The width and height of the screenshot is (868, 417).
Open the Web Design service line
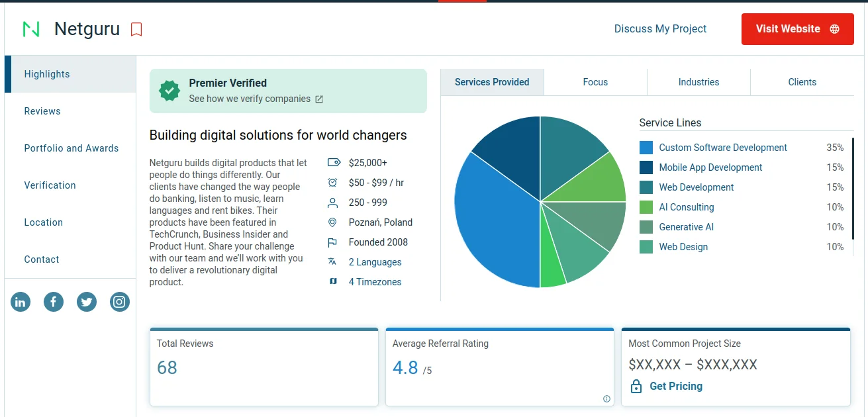pos(683,247)
